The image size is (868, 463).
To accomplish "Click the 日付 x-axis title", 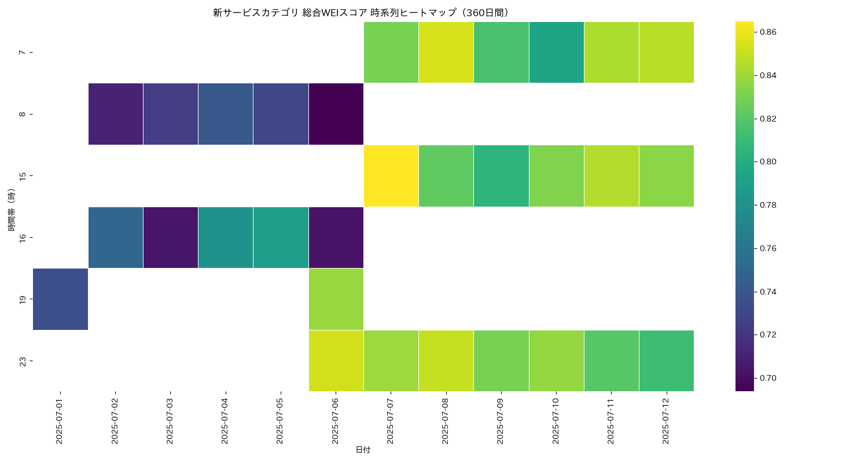I will click(x=363, y=450).
